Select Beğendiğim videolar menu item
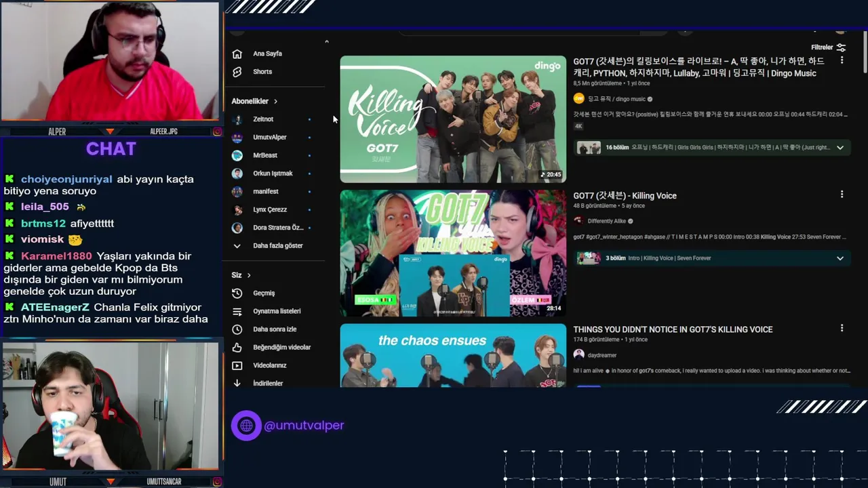Screen dimensions: 868x488 281,347
